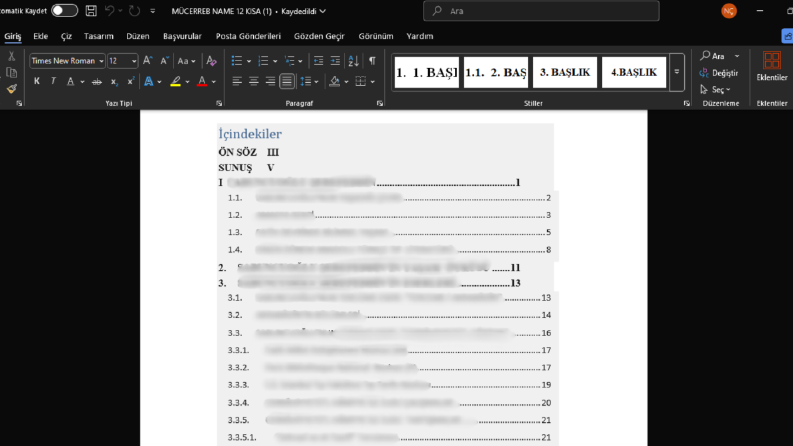Undo the last action
793x446 pixels.
click(x=109, y=11)
